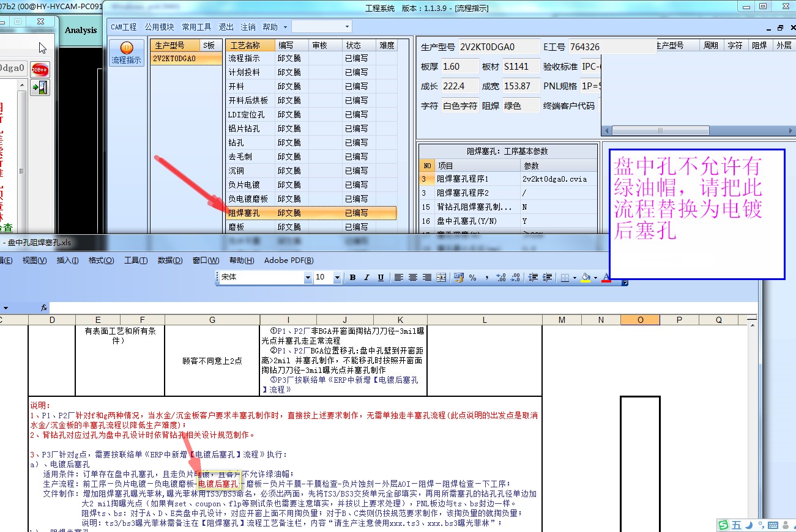Click the user avatar icon on IME bar
796x532 pixels.
[785, 525]
